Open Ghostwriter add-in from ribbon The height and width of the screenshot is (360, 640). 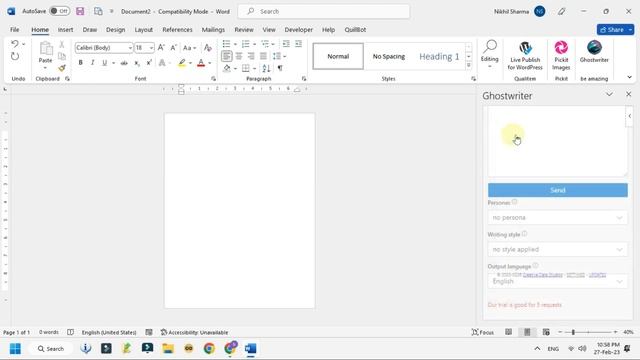(594, 52)
